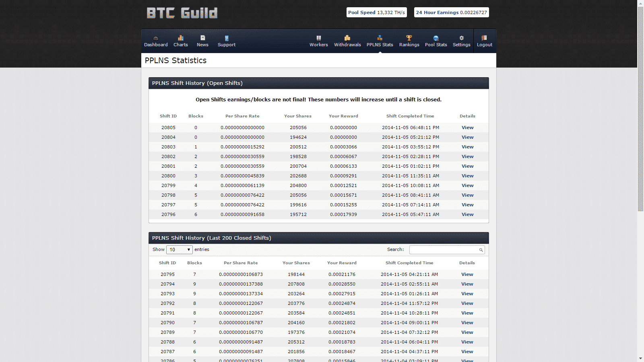Select closed shift reward 0.00028550

[x=342, y=284]
